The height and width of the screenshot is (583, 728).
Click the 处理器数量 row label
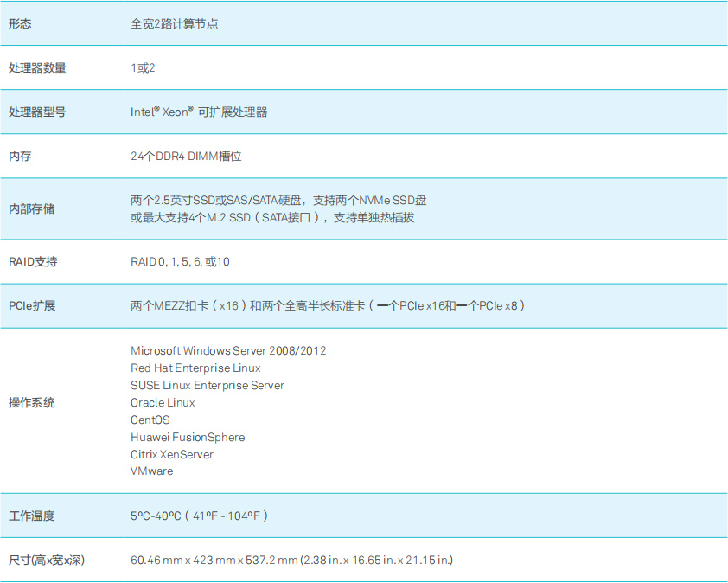[37, 67]
